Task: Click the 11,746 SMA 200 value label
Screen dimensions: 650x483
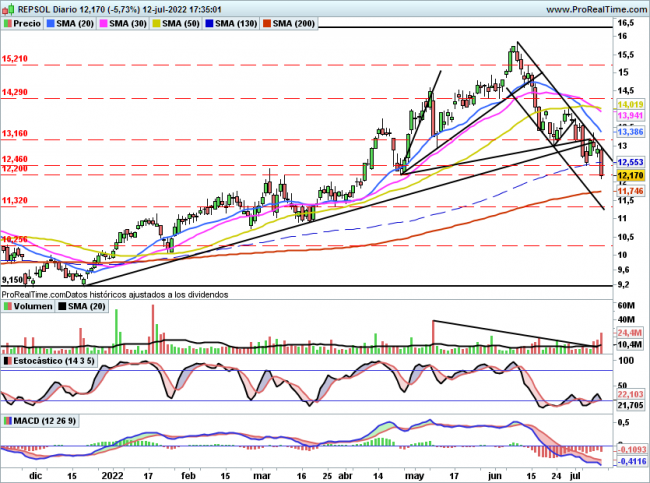Action: [x=629, y=191]
